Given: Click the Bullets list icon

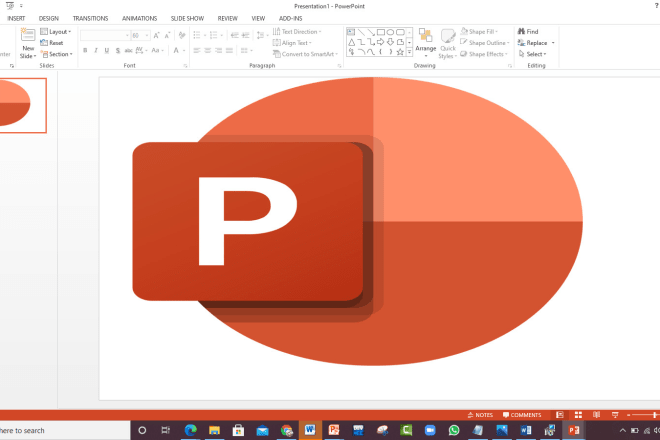Looking at the screenshot, I should pos(199,35).
